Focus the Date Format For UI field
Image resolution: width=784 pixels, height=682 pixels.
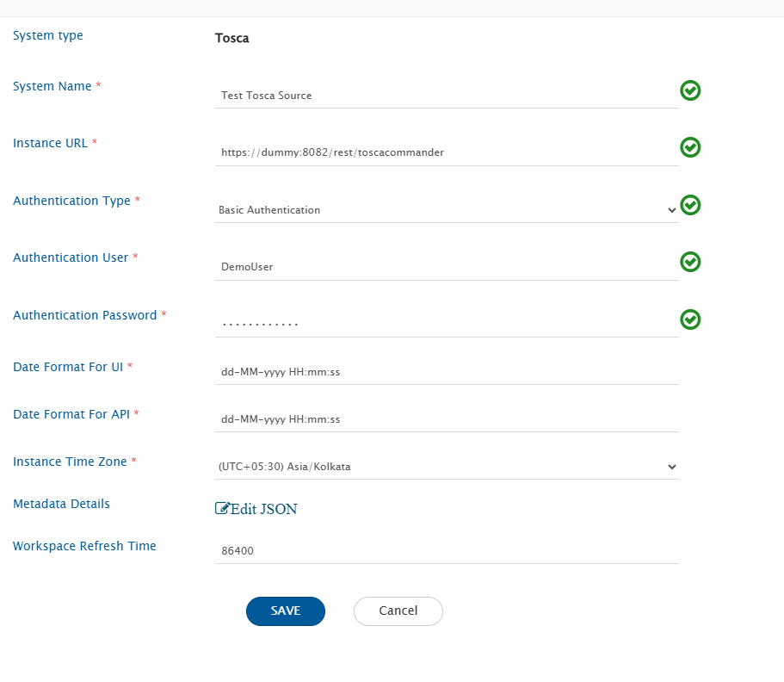[446, 372]
